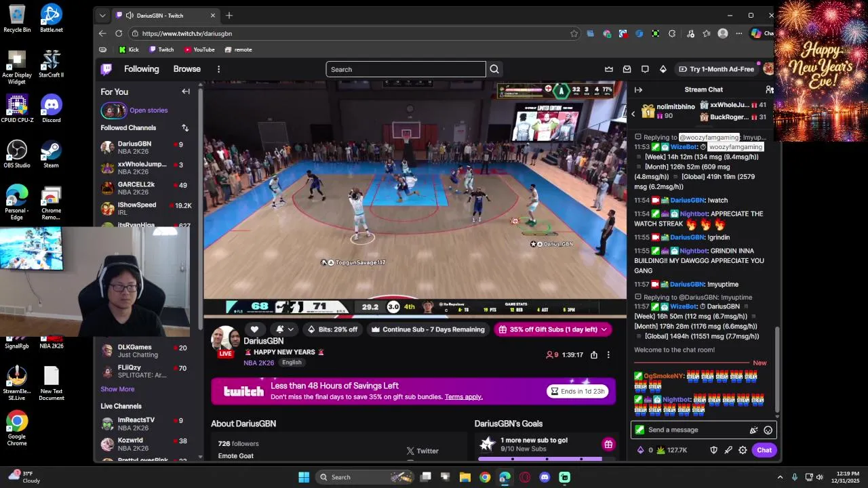868x488 pixels.
Task: Open the OBS Studio desktop shortcut
Action: (x=16, y=154)
